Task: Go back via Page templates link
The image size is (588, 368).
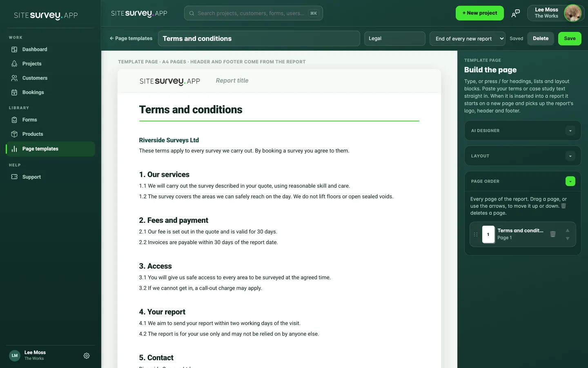Action: click(x=131, y=38)
